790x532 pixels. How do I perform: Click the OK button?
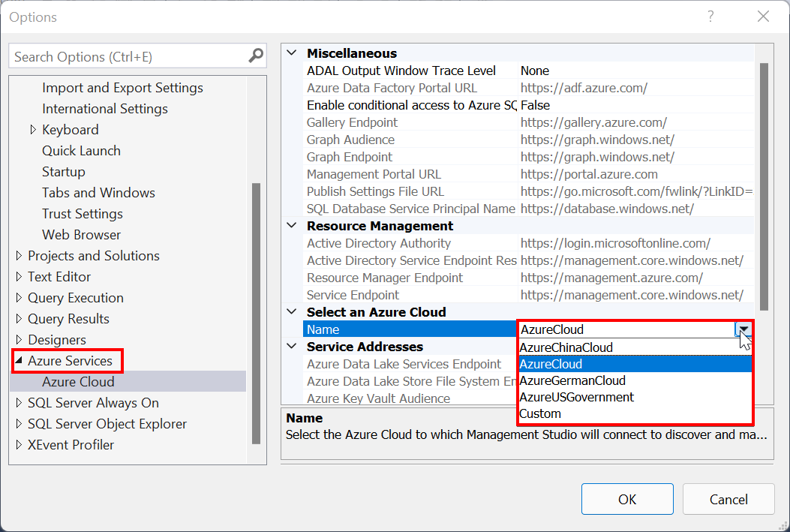point(627,498)
